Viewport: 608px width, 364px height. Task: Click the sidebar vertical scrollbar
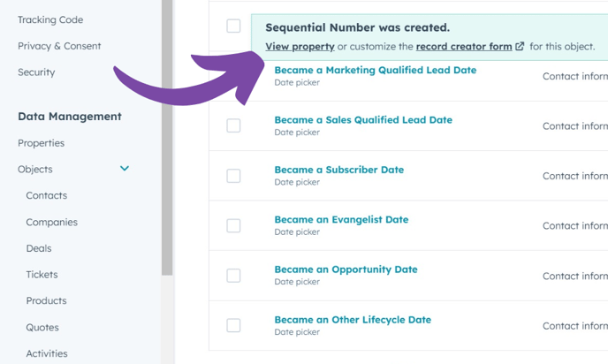pos(167,133)
